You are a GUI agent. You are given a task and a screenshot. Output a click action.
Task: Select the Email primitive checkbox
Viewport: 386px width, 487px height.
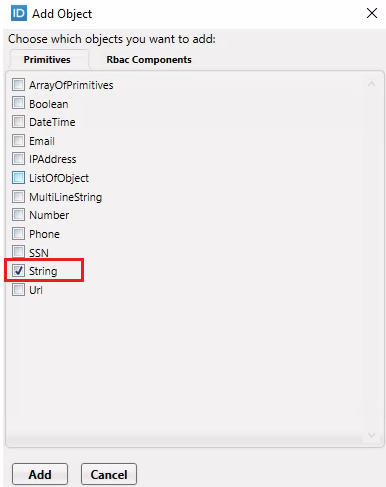(x=18, y=141)
